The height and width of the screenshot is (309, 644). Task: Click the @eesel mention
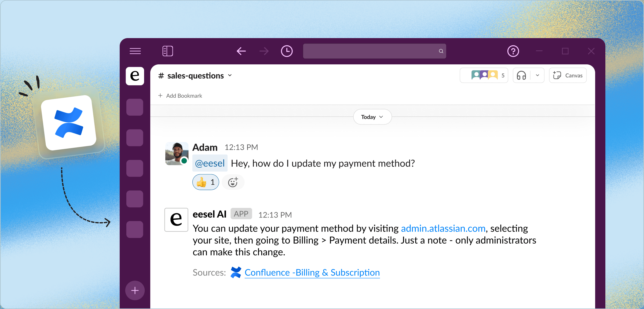(210, 163)
